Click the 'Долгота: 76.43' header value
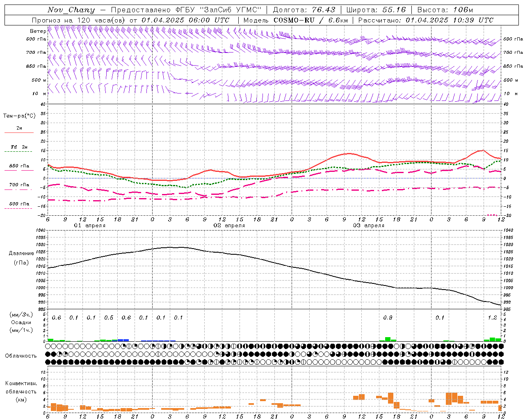The width and height of the screenshot is (525, 420). tap(304, 10)
